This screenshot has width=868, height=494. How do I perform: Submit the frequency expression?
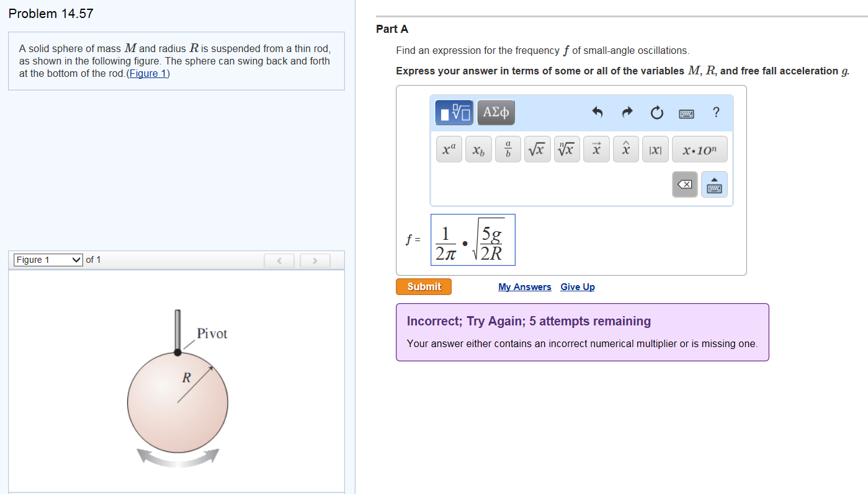(x=423, y=286)
